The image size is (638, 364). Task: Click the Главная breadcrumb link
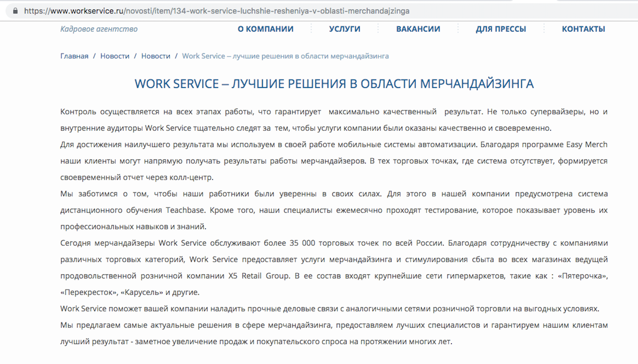pos(74,56)
